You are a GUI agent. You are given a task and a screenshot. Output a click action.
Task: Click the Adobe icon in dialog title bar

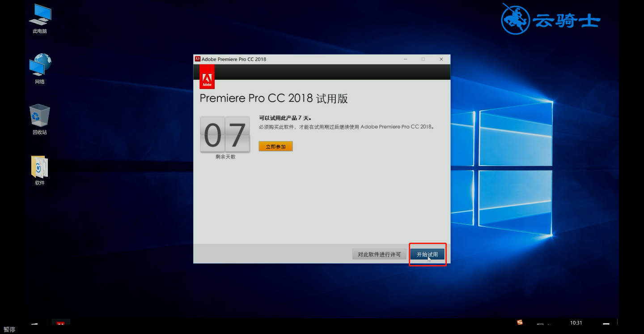(x=198, y=59)
